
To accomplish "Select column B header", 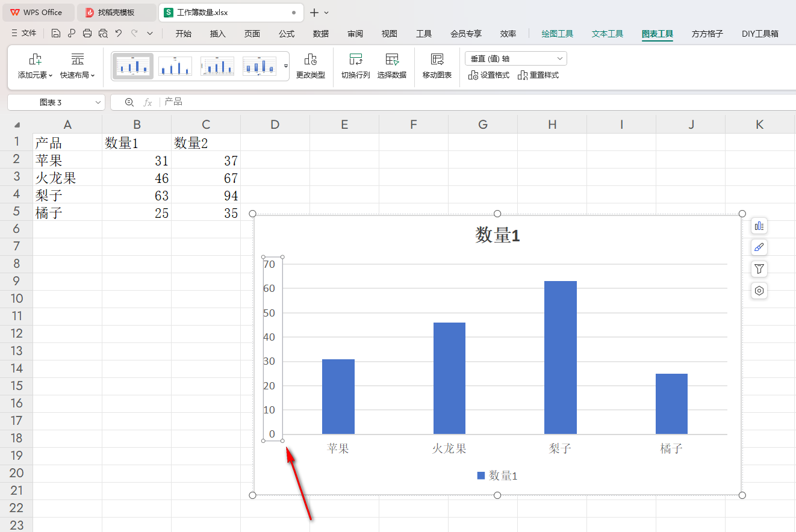I will pyautogui.click(x=137, y=125).
